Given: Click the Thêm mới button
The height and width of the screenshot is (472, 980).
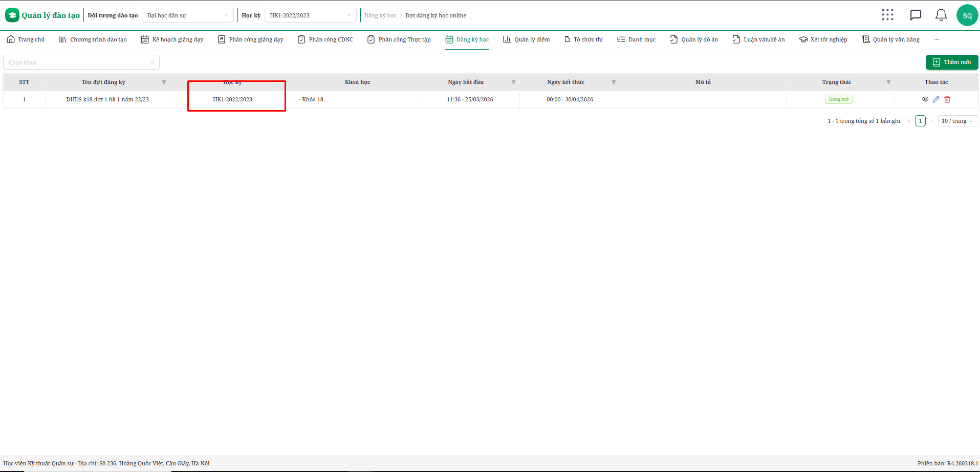Looking at the screenshot, I should (951, 62).
